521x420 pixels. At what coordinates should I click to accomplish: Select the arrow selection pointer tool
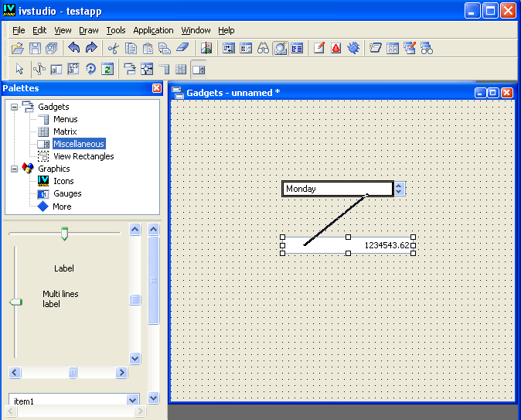(20, 70)
